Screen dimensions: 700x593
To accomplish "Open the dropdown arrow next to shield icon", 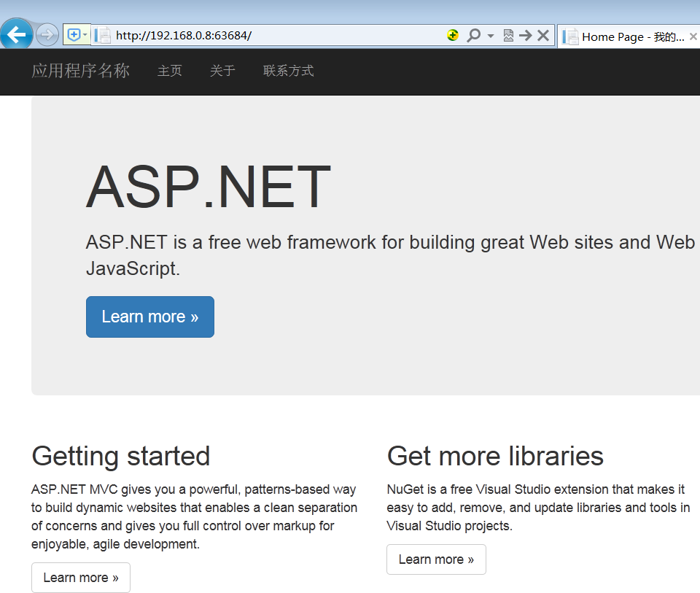I will point(85,34).
